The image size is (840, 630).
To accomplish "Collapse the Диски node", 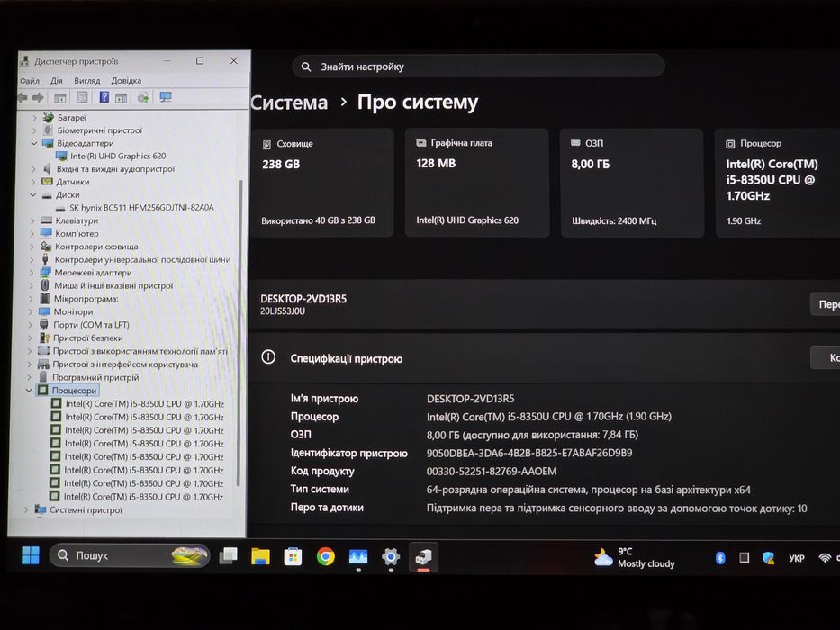I will pos(33,195).
